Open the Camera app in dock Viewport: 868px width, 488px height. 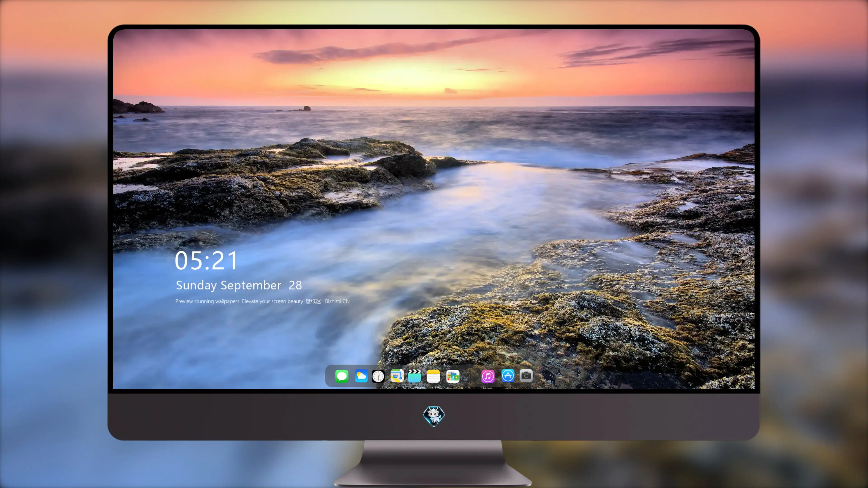tap(526, 375)
